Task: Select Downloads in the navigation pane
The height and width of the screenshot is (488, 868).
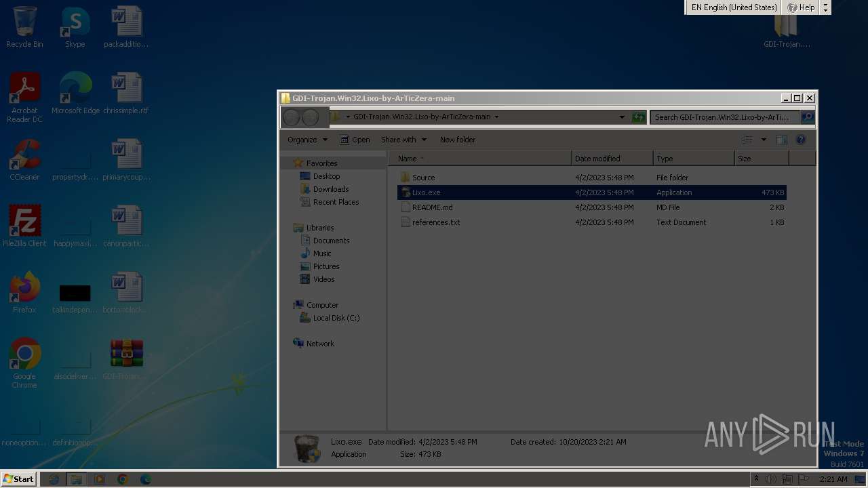Action: [331, 189]
